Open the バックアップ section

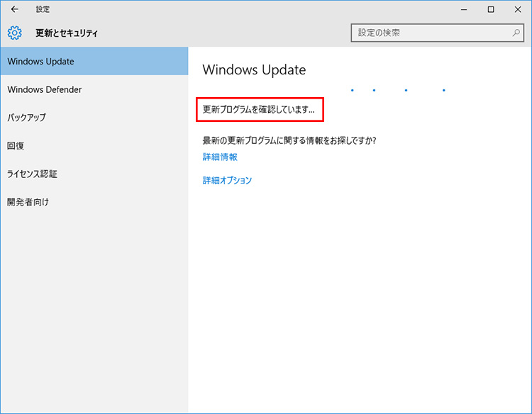coord(94,118)
